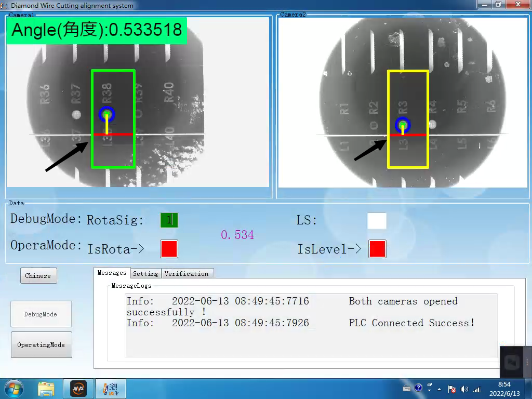Open the on-screen keyboard tray icon
532x399 pixels.
click(407, 388)
